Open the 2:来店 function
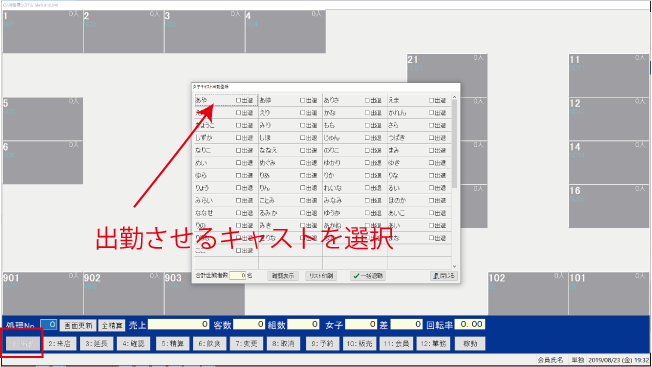 pos(59,343)
